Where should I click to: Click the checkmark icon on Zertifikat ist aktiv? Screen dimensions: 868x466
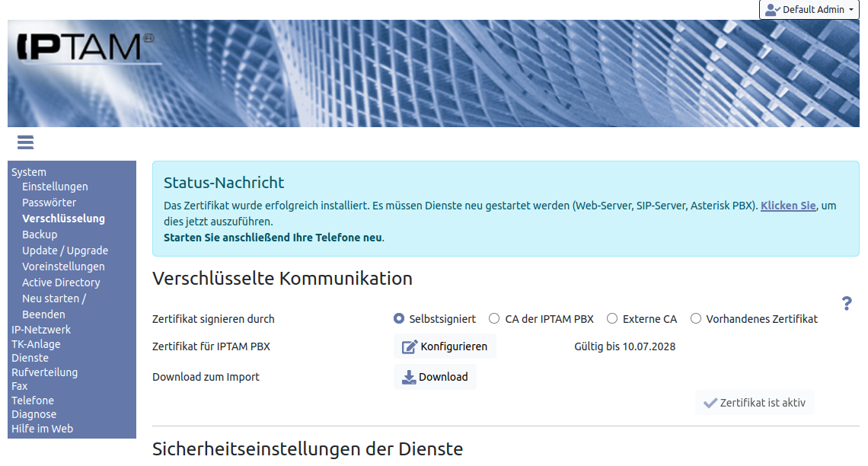pyautogui.click(x=710, y=403)
